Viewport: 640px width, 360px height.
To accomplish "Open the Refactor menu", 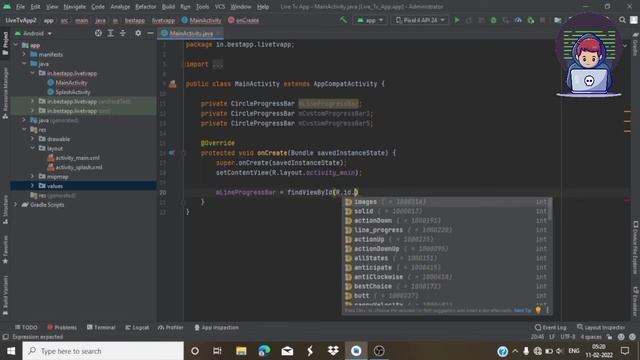I will click(146, 7).
